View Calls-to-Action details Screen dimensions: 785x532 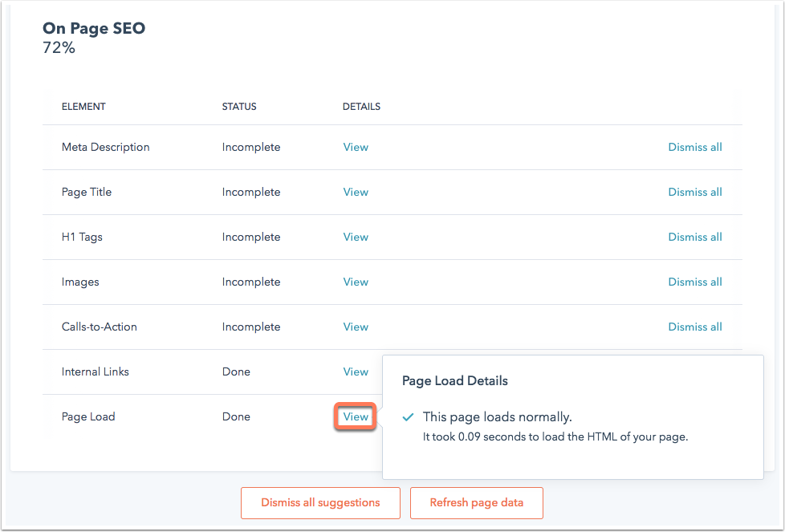[x=356, y=327]
